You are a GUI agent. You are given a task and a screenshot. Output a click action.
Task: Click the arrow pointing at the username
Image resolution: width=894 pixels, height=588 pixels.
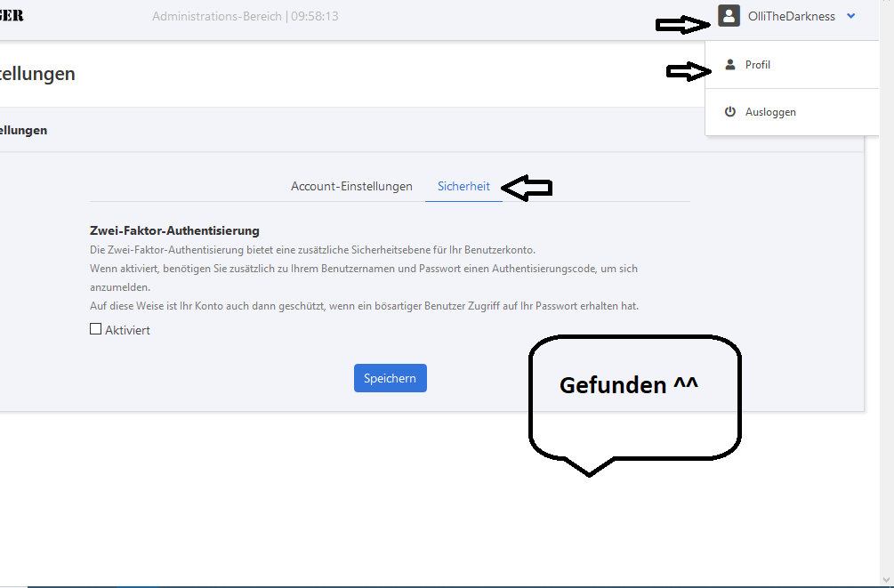[683, 25]
